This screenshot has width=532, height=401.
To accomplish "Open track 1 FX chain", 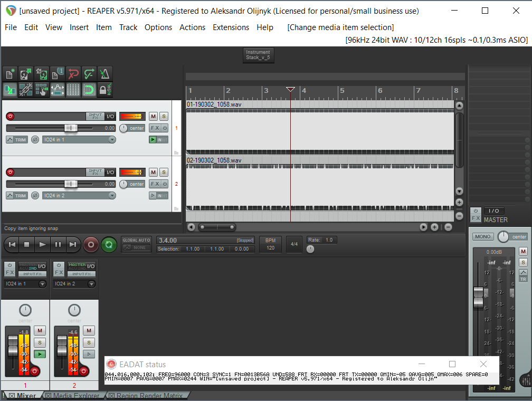I will coord(155,128).
